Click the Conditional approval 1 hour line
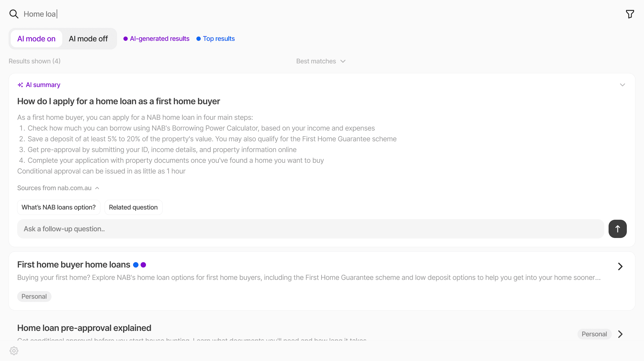 (101, 171)
